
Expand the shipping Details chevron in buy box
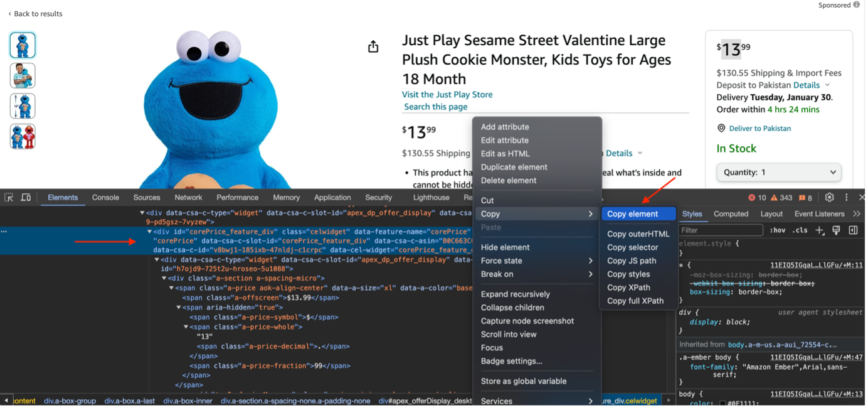click(x=827, y=85)
